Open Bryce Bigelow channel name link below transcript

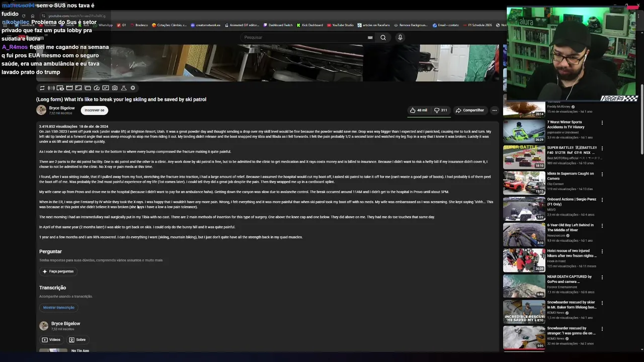pyautogui.click(x=65, y=324)
